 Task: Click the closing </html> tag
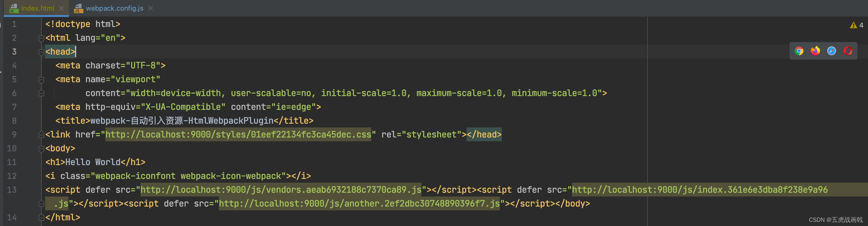coord(63,218)
